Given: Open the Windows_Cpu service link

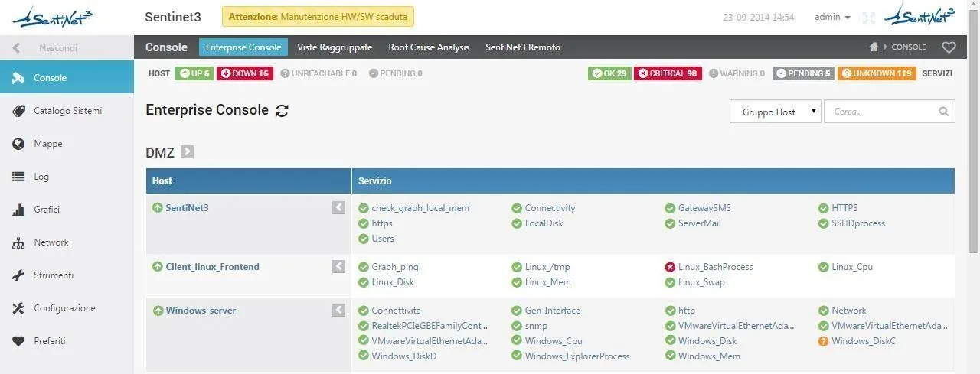Looking at the screenshot, I should [x=554, y=341].
